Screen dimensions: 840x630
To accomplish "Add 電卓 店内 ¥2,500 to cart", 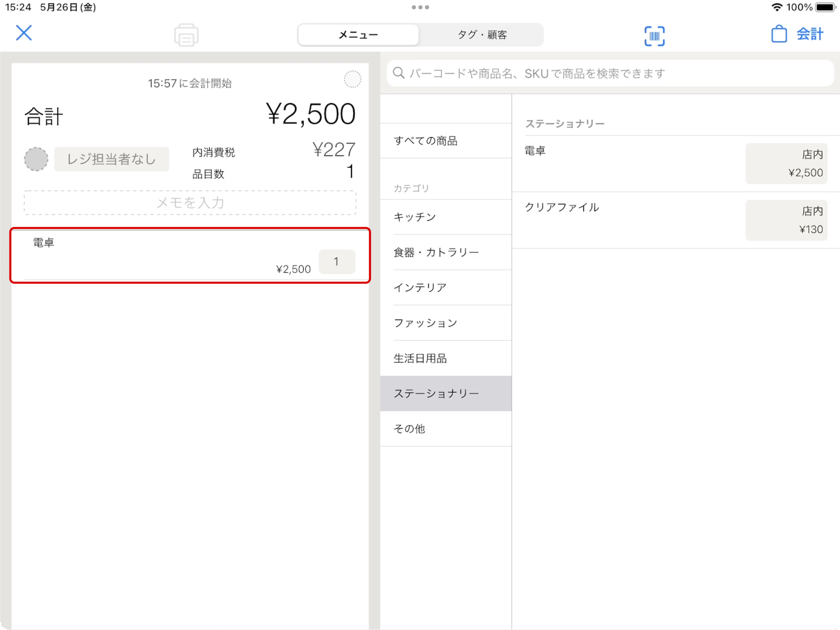I will [786, 163].
